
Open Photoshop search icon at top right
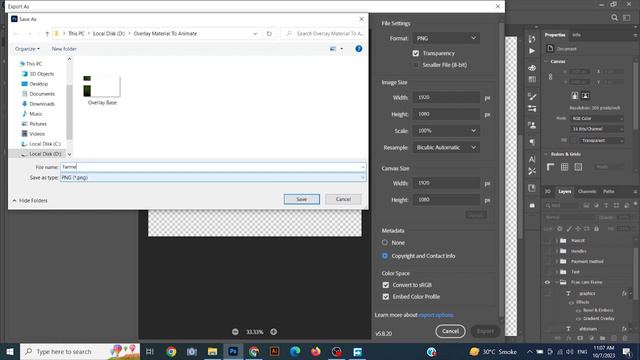[614, 18]
